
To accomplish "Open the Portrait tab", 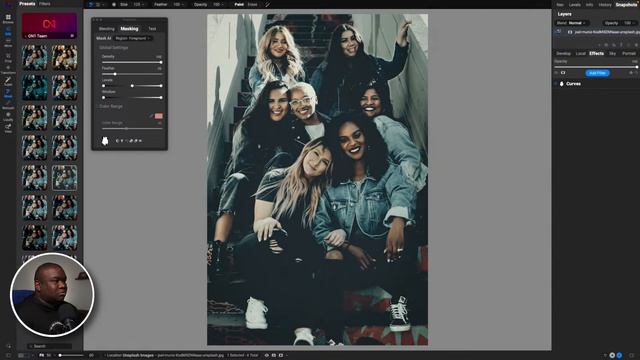I will pyautogui.click(x=629, y=53).
